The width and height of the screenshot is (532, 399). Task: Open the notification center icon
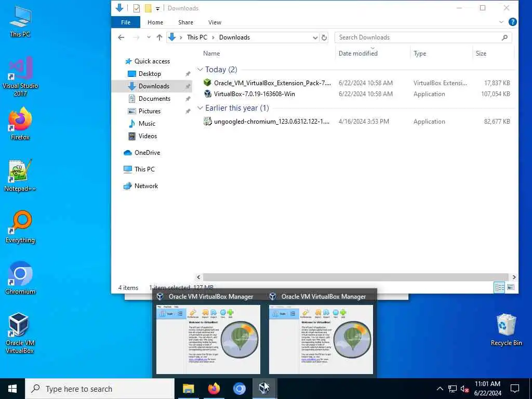tap(515, 389)
